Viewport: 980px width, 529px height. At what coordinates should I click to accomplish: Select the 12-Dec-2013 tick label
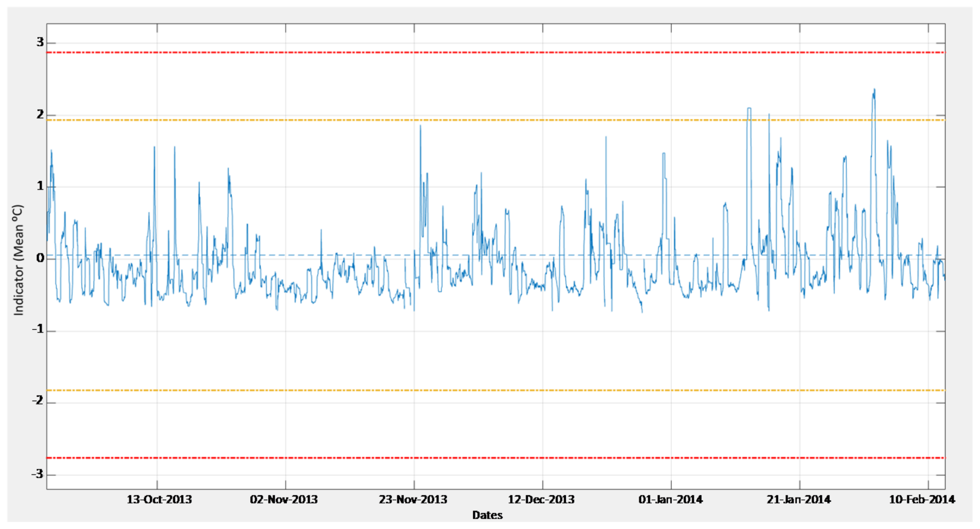[541, 499]
